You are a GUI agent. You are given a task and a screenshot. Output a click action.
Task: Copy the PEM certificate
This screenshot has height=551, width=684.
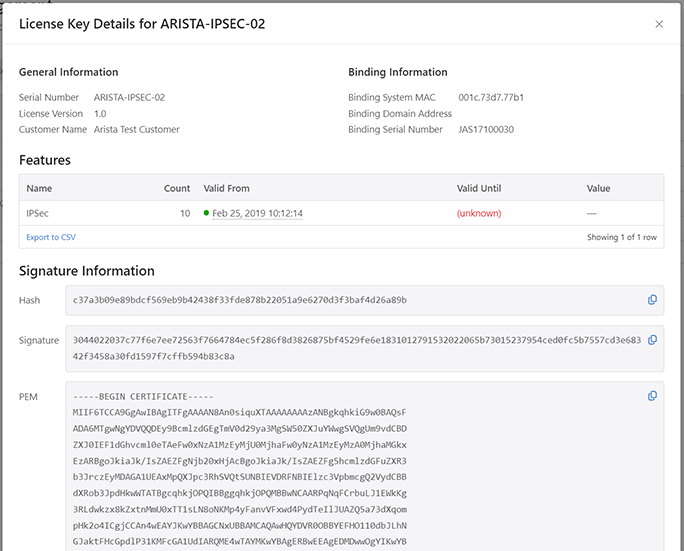(652, 396)
